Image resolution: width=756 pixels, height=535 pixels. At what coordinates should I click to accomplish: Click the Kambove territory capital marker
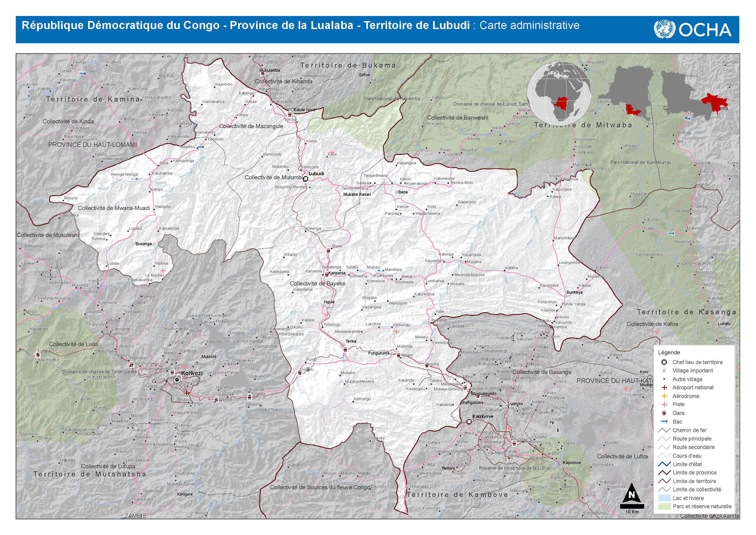click(469, 422)
